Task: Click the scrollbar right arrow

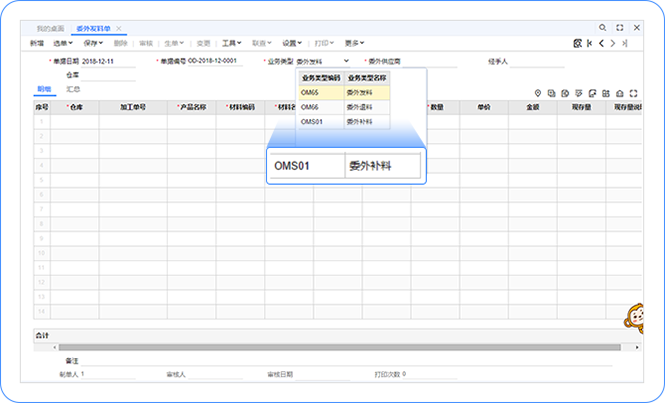Action: [x=637, y=347]
